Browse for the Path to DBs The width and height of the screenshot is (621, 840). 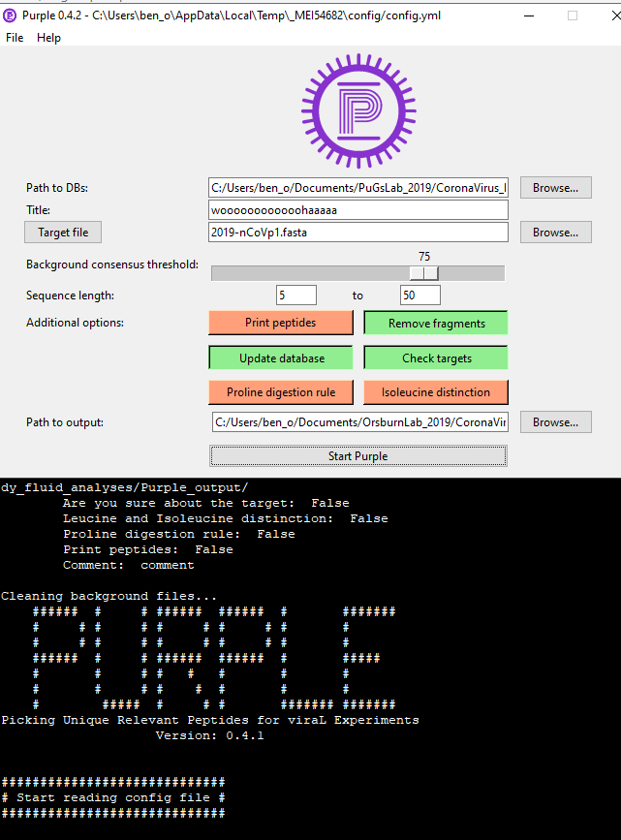(555, 188)
